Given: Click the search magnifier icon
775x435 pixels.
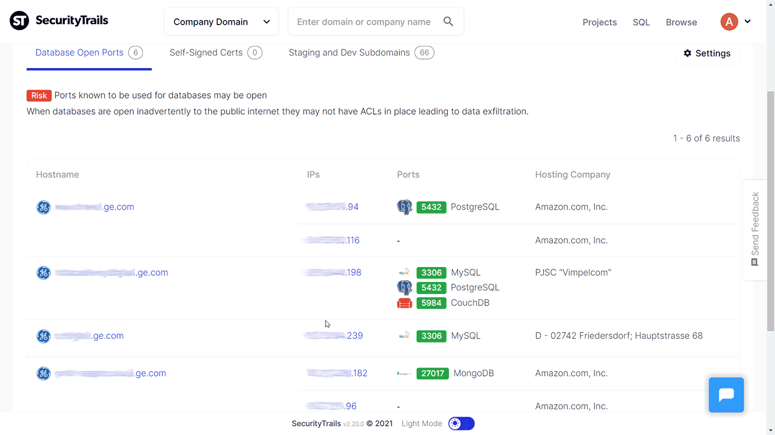Looking at the screenshot, I should point(448,21).
